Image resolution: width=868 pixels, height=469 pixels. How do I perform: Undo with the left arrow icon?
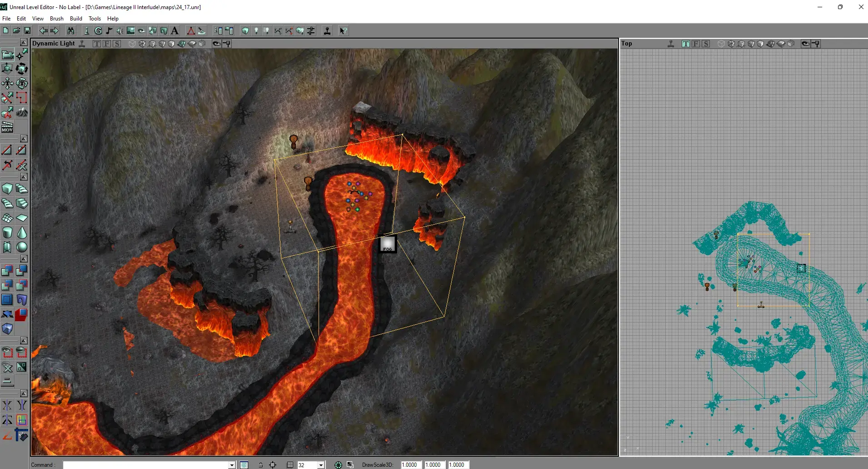(43, 30)
